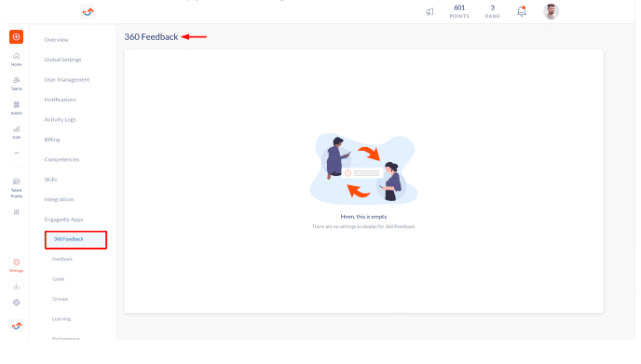The image size is (641, 364).
Task: Go to Home in the sidebar
Action: [17, 60]
